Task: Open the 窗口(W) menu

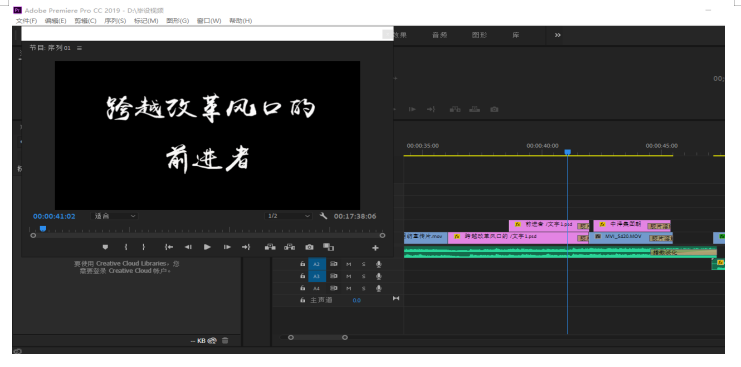Action: (209, 21)
